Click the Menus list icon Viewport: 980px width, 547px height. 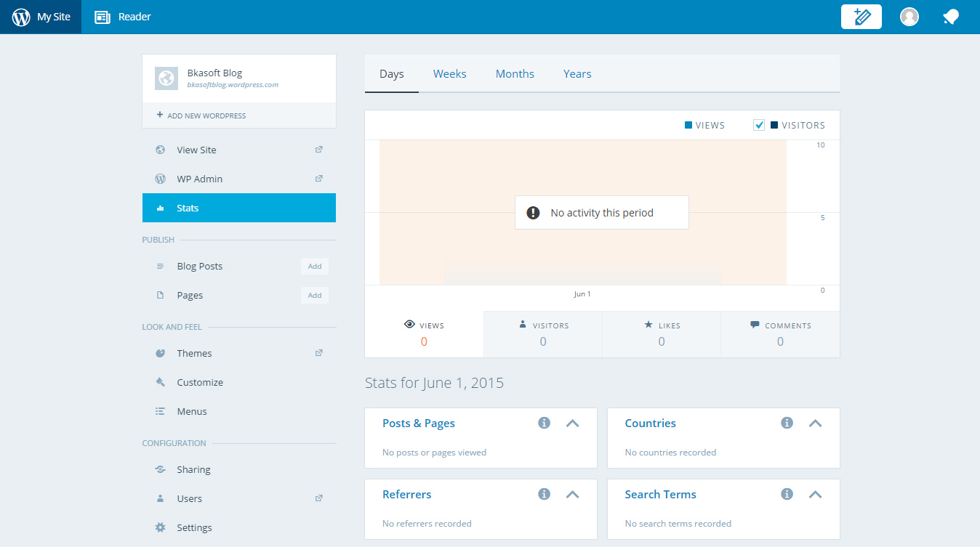click(160, 411)
